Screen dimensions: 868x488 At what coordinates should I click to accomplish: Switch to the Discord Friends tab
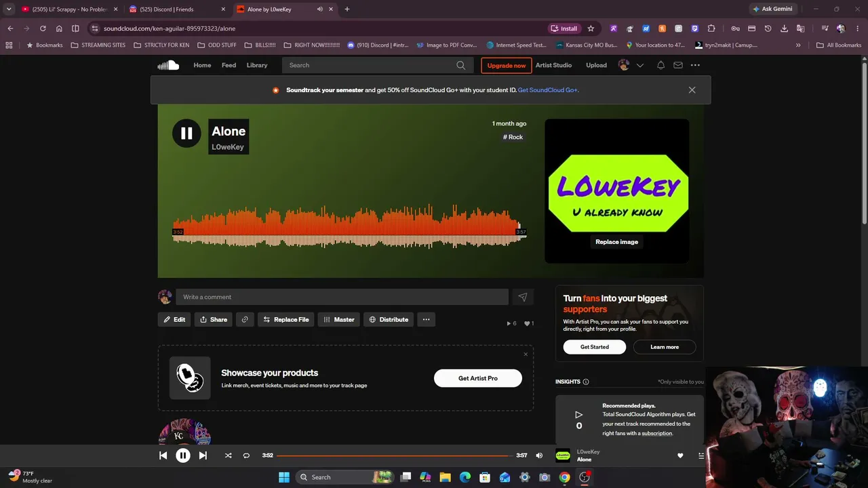(x=178, y=9)
